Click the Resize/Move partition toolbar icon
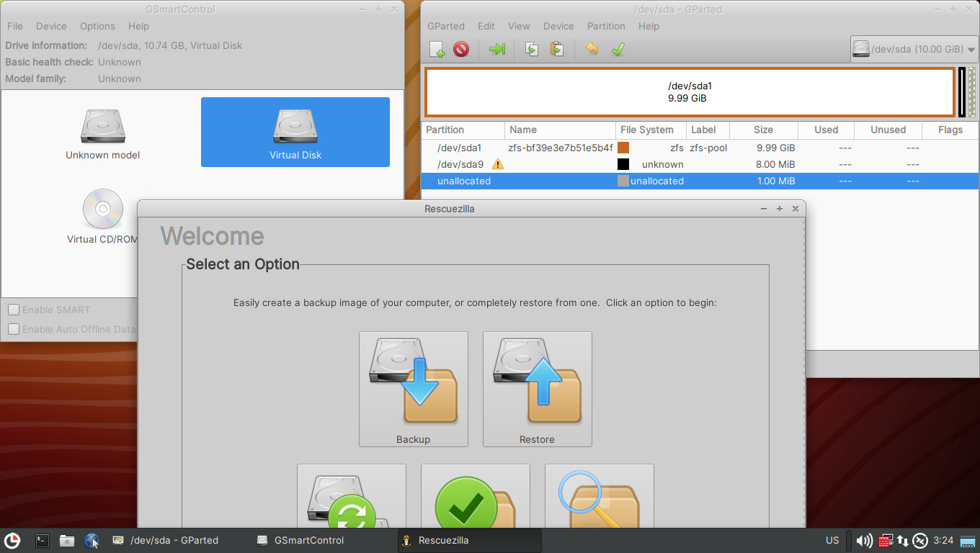Viewport: 980px width, 553px height. (x=497, y=49)
